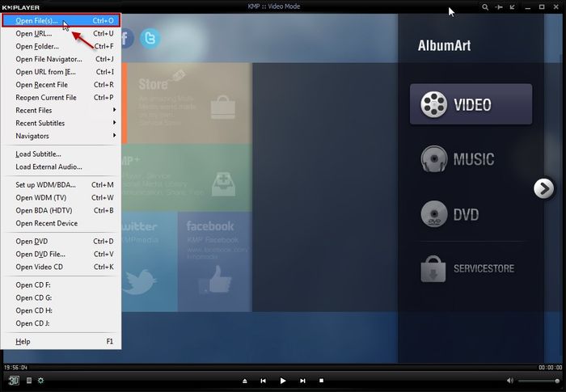The image size is (566, 392).
Task: Choose Open URL... from menu
Action: point(61,34)
